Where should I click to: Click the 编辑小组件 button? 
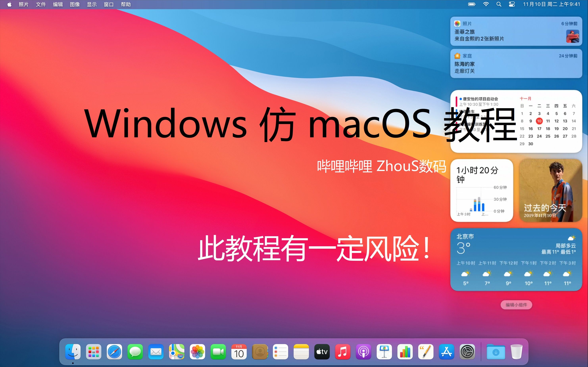pos(516,305)
